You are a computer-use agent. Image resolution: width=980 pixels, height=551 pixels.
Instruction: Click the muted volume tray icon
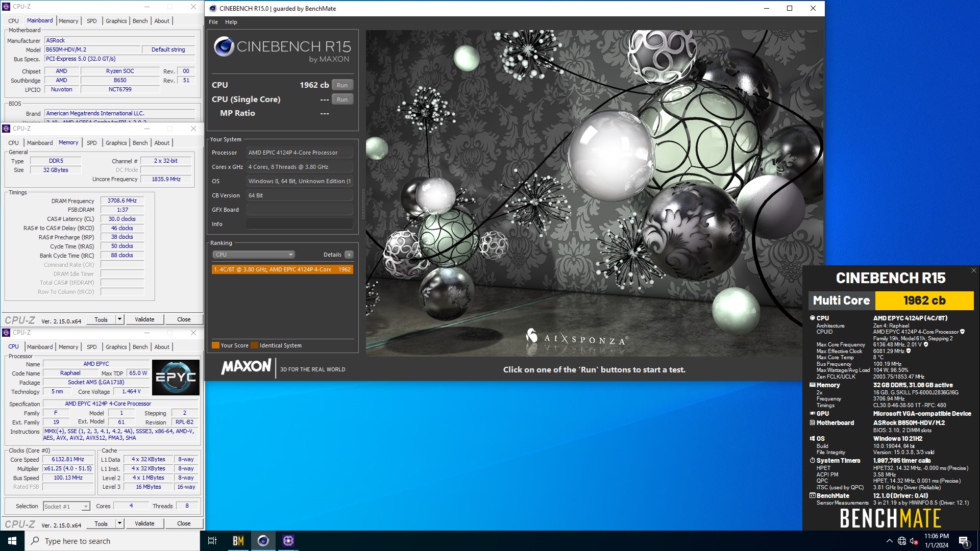(914, 541)
